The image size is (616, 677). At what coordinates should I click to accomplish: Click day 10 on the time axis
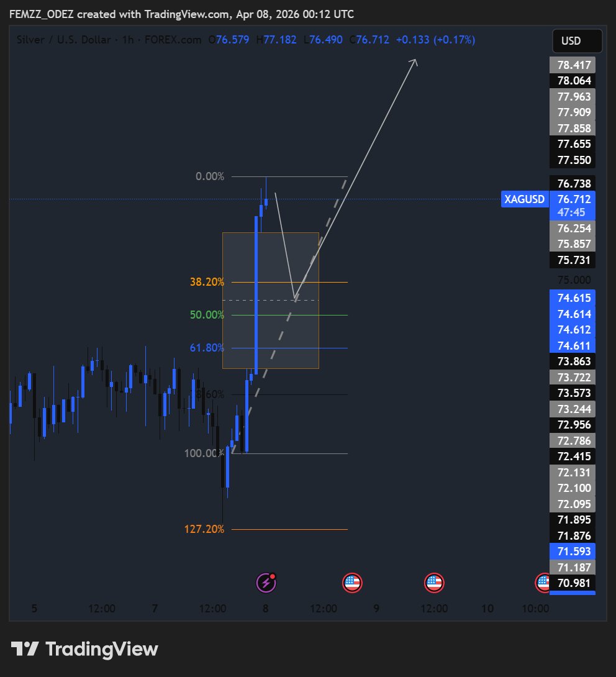click(487, 608)
